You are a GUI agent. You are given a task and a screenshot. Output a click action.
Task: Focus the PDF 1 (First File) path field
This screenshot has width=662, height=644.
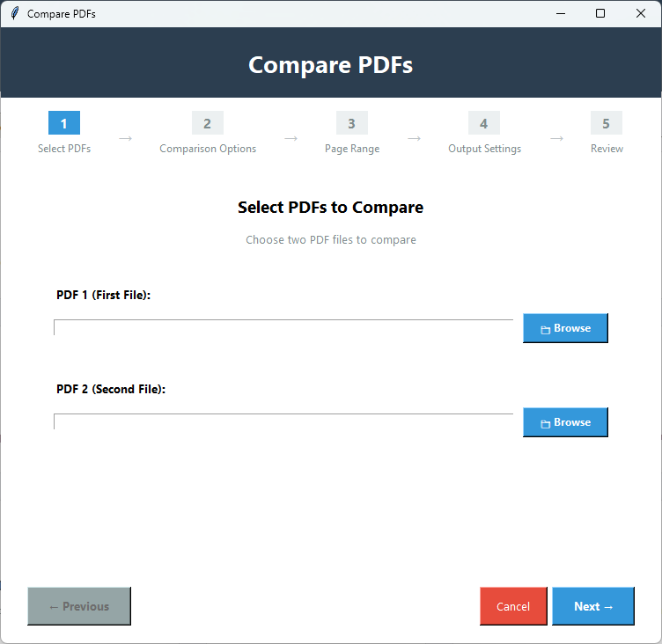pos(283,327)
